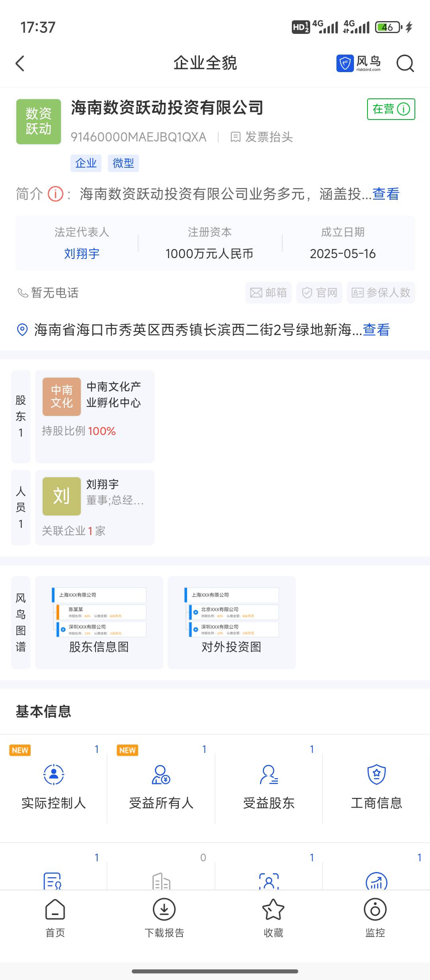The image size is (430, 980).
Task: Open 股东信息图 thumbnail
Action: pyautogui.click(x=99, y=622)
